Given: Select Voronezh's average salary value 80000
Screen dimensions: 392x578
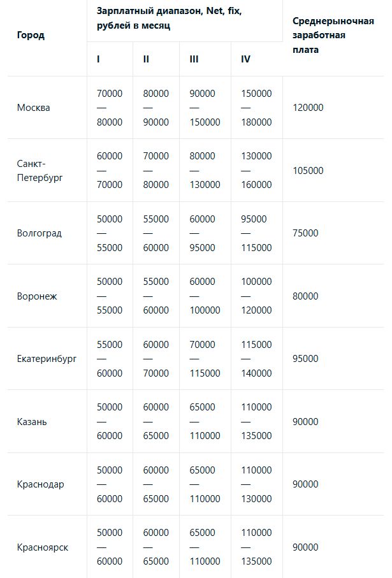Looking at the screenshot, I should tap(305, 296).
